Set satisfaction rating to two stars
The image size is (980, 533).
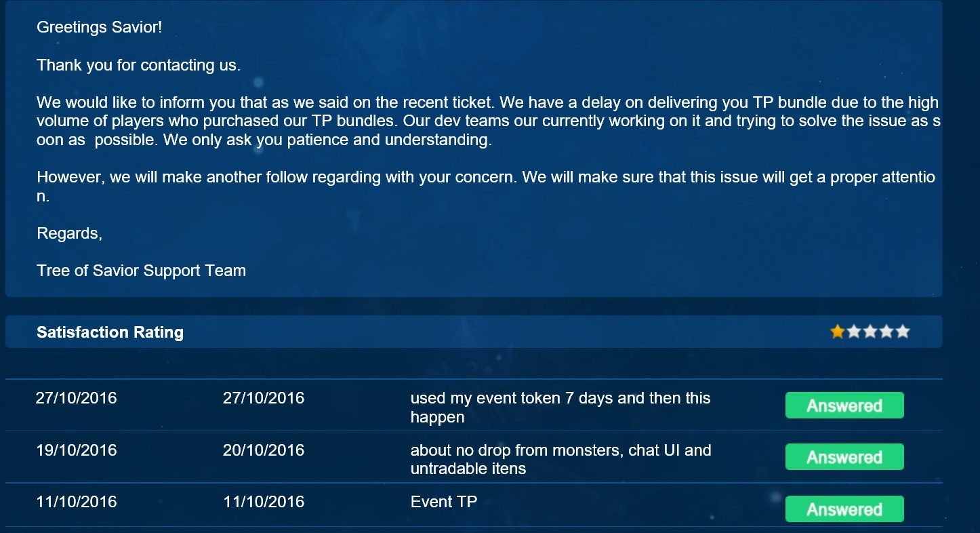tap(854, 332)
